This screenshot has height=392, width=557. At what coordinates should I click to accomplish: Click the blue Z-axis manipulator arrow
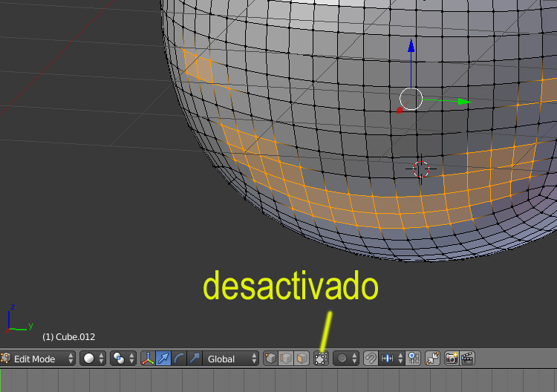click(411, 48)
